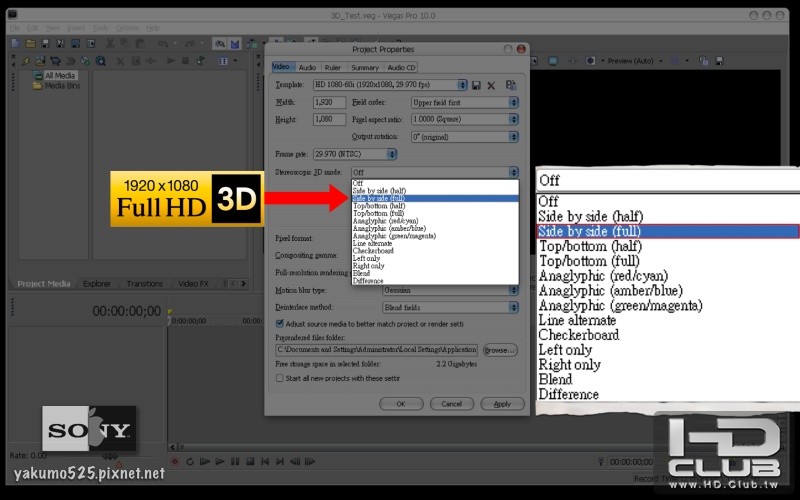The image size is (800, 500).
Task: Click the Project Media Views icon
Action: point(223,61)
